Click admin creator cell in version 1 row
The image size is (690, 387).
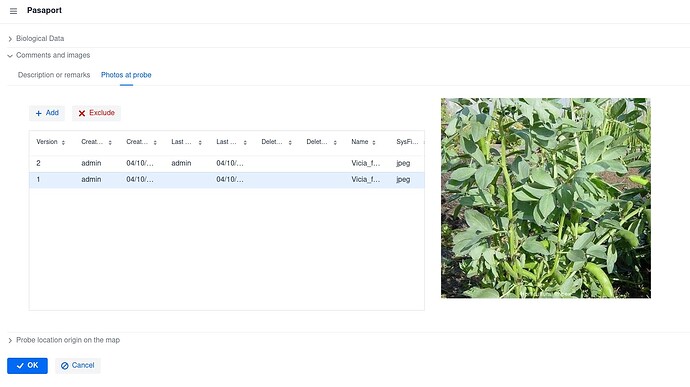(x=91, y=180)
